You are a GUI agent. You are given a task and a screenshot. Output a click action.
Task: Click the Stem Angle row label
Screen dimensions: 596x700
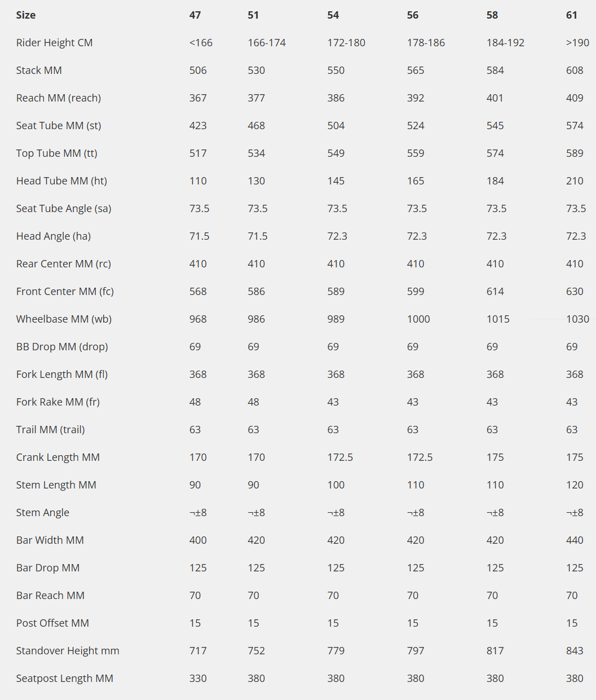[43, 513]
